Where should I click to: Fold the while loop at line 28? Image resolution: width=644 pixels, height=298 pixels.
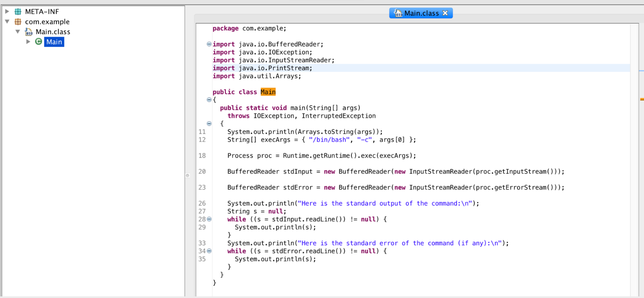209,219
